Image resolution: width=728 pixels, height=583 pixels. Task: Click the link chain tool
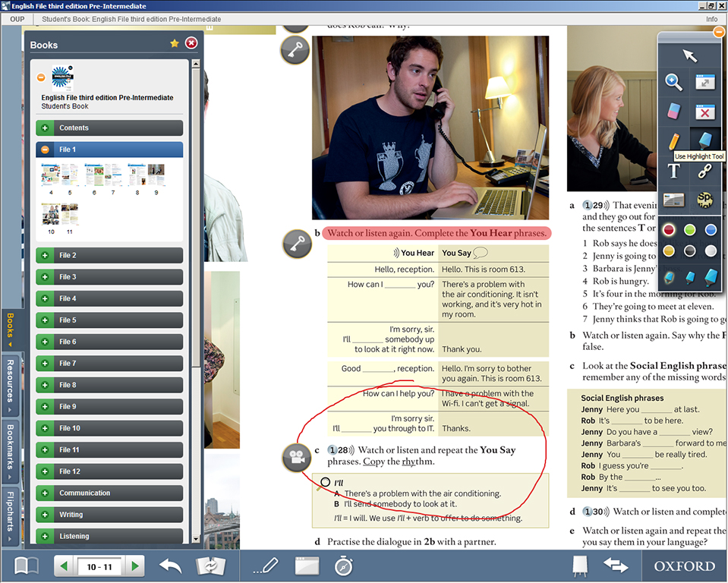tap(705, 172)
